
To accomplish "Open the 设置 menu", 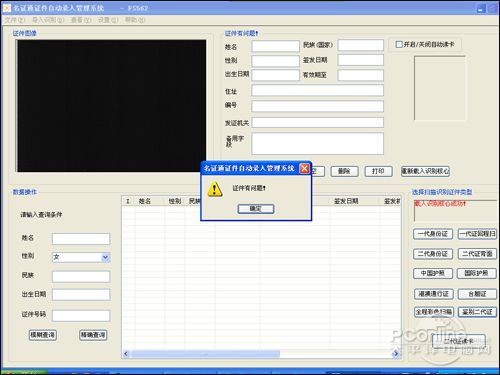I will tap(108, 20).
